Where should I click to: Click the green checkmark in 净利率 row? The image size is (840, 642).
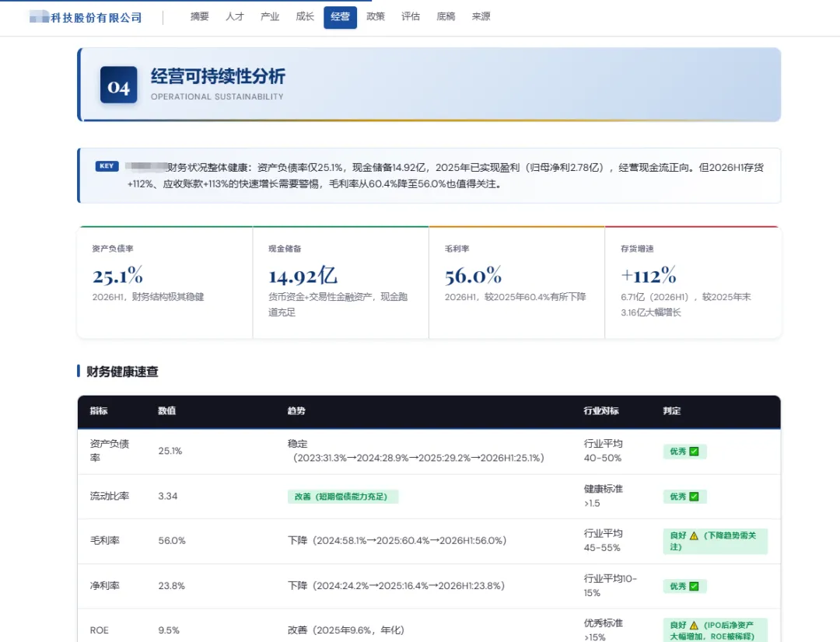pos(694,586)
